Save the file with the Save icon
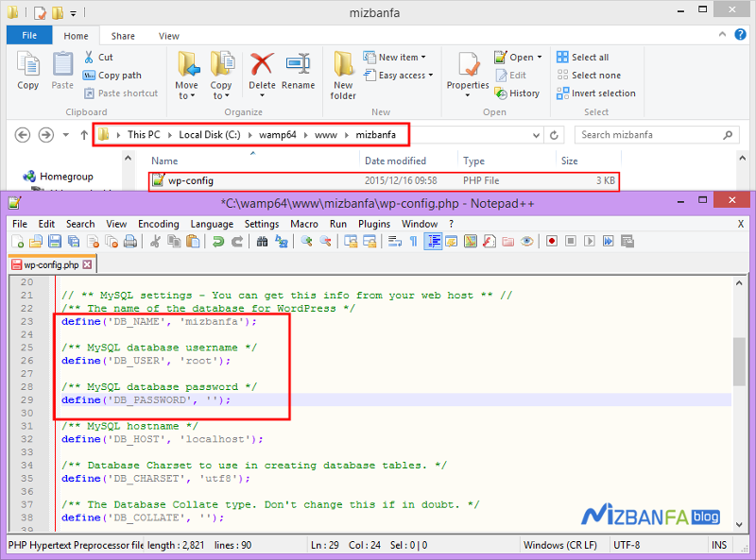The image size is (756, 560). tap(55, 241)
